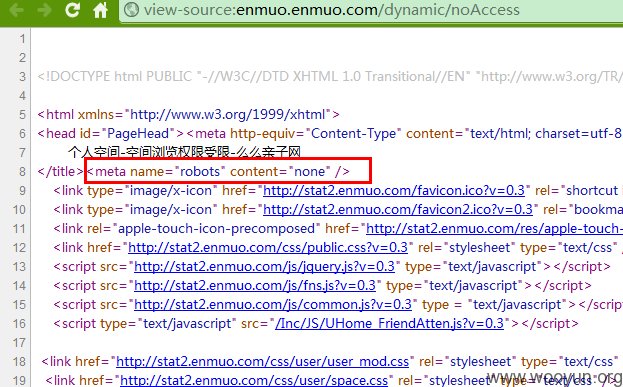Click line number 10

point(19,209)
